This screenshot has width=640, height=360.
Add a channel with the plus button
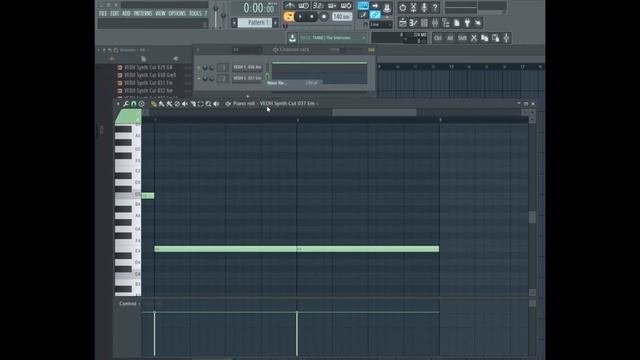(248, 96)
